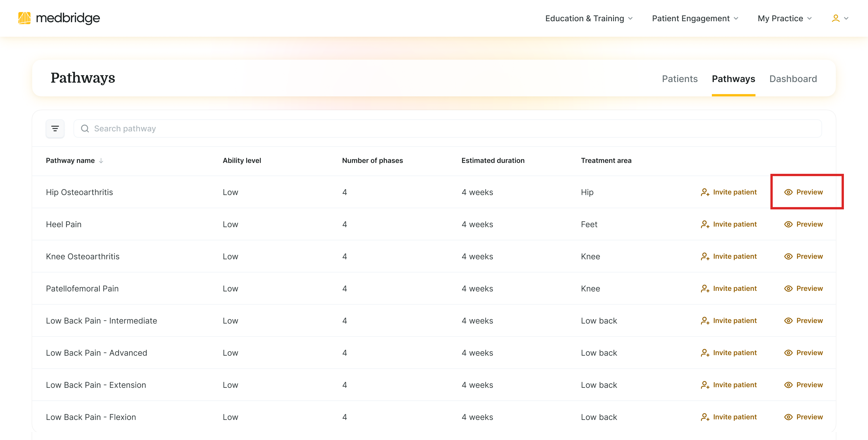Select the Pathways tab
This screenshot has height=440, width=868.
tap(733, 79)
